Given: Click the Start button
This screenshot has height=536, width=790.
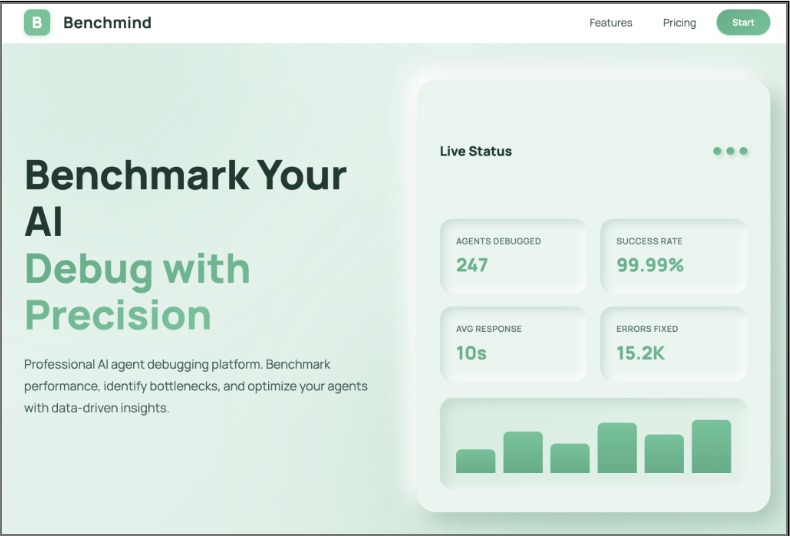Looking at the screenshot, I should [743, 23].
